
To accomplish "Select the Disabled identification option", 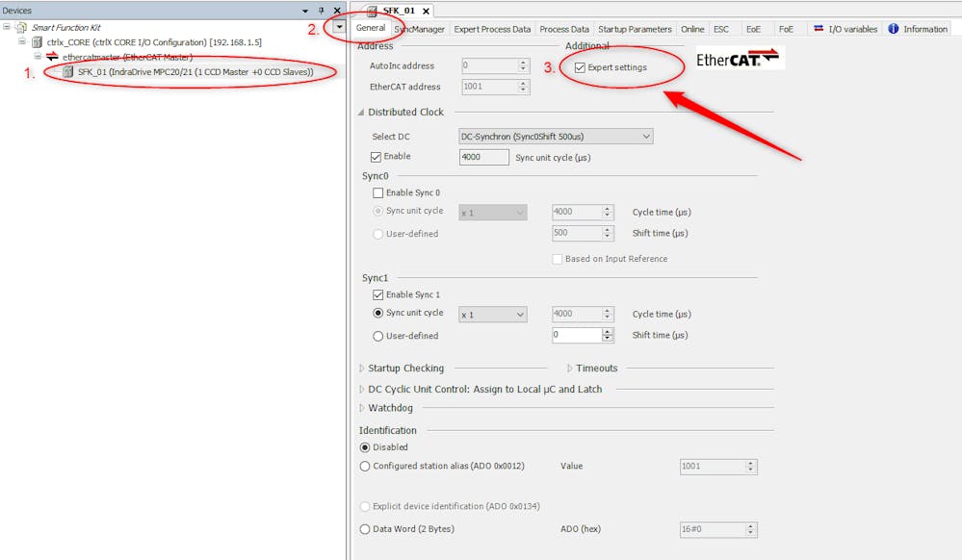I will 365,447.
